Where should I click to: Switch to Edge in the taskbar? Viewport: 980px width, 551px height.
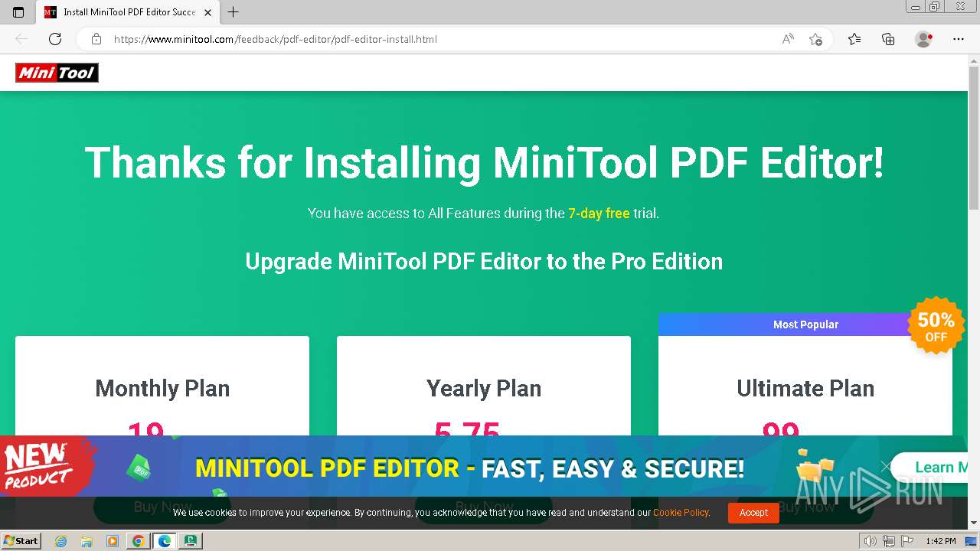coord(164,541)
